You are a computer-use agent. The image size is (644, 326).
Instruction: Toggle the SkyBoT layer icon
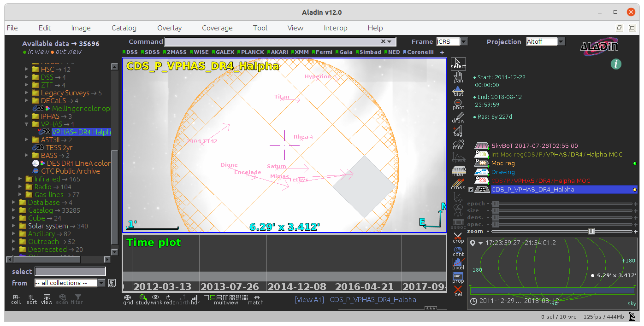482,146
